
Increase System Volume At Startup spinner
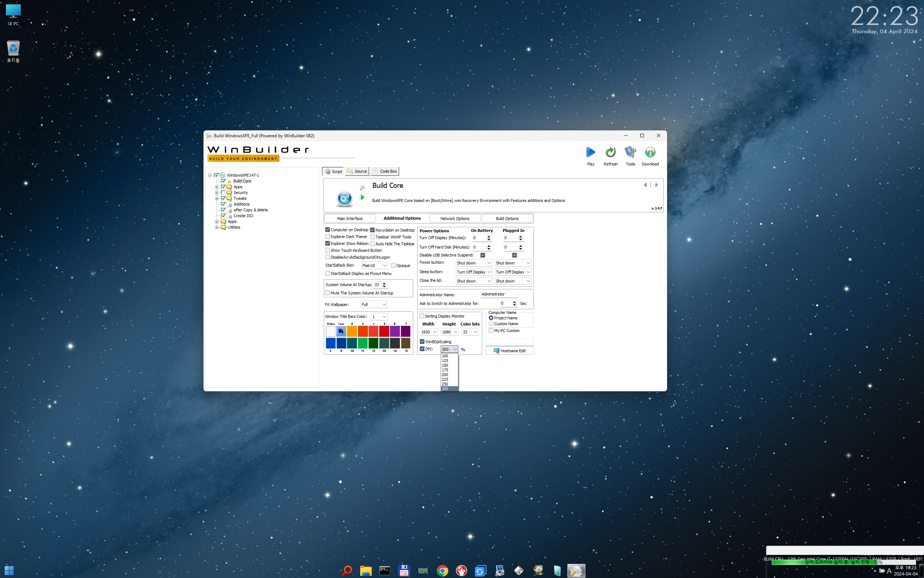point(384,283)
